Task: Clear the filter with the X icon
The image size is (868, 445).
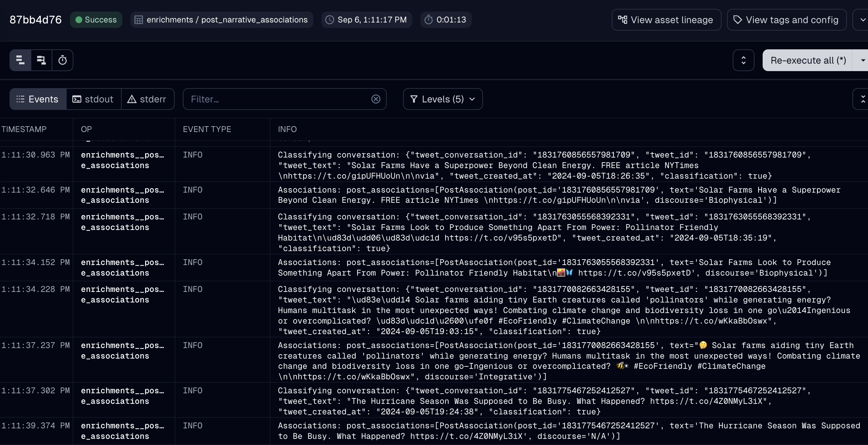Action: [x=376, y=99]
